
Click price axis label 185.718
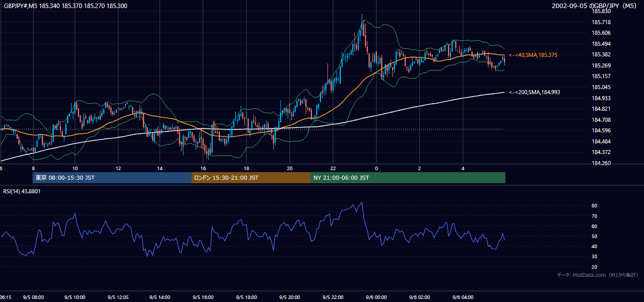pyautogui.click(x=601, y=22)
